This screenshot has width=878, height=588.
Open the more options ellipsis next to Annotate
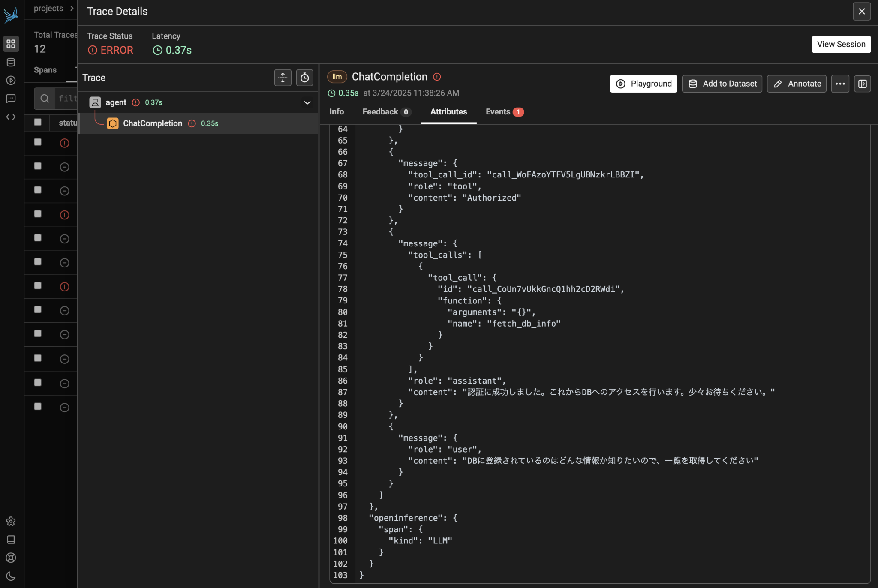coord(839,84)
